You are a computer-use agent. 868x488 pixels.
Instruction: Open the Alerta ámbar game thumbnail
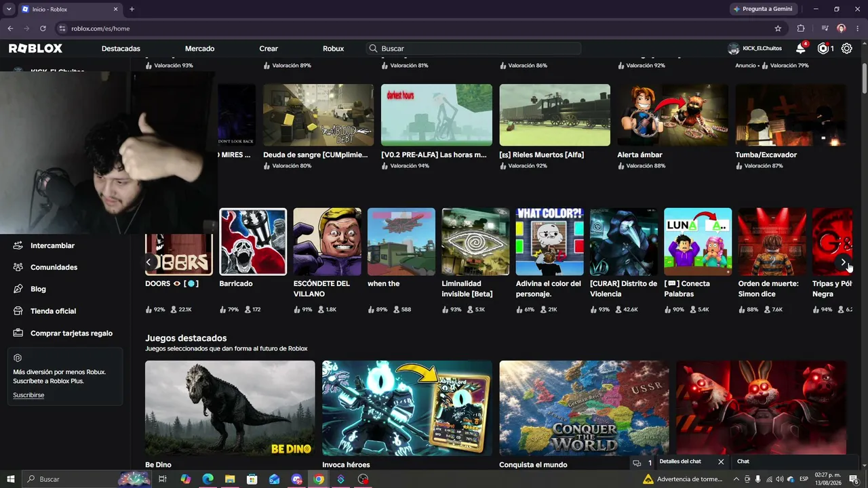coord(673,115)
